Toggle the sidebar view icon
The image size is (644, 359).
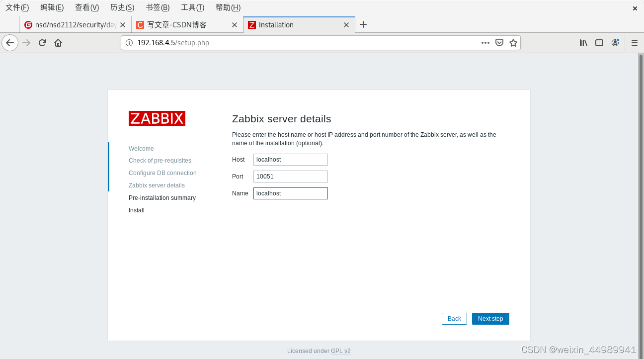tap(599, 43)
